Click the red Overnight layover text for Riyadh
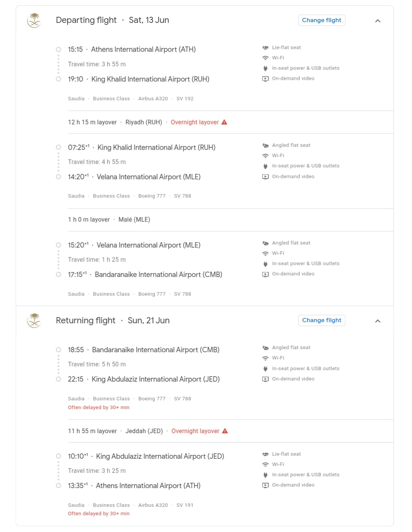 click(195, 122)
